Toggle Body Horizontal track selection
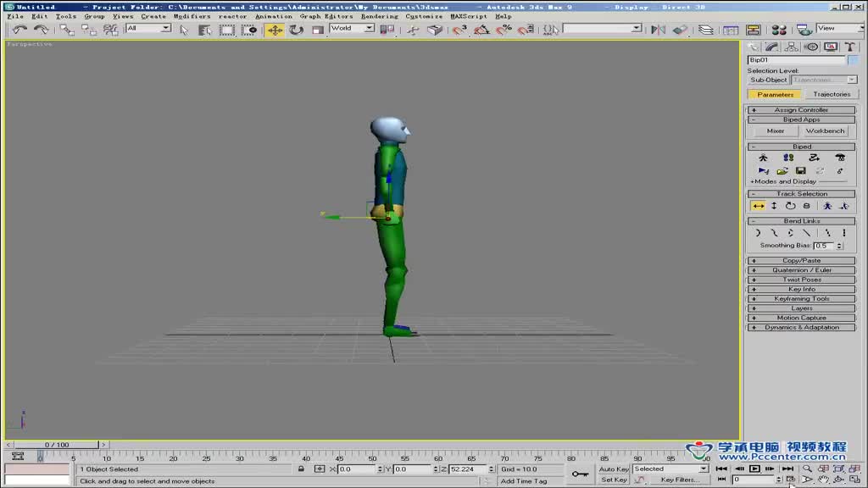This screenshot has width=868, height=488. (758, 206)
